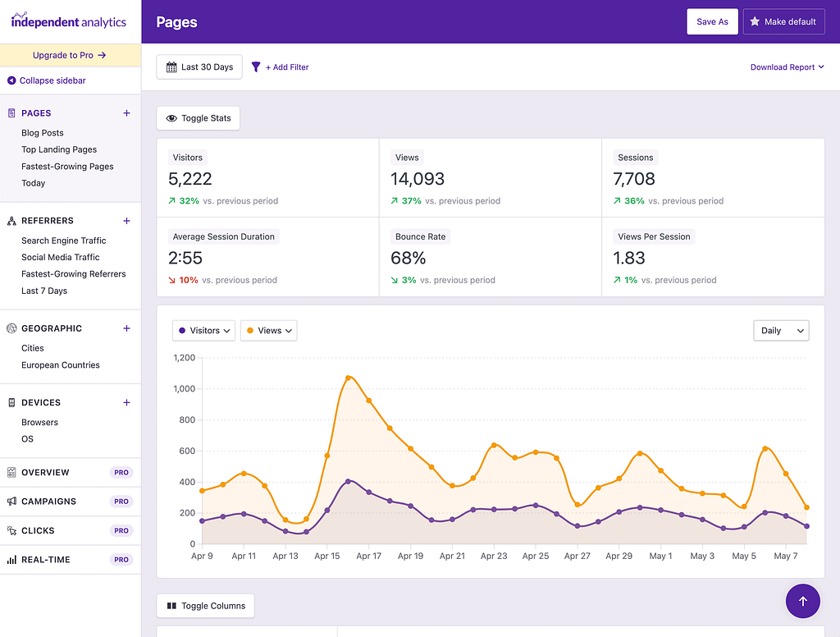
Task: Toggle the Visitors metric on the chart
Action: [203, 330]
